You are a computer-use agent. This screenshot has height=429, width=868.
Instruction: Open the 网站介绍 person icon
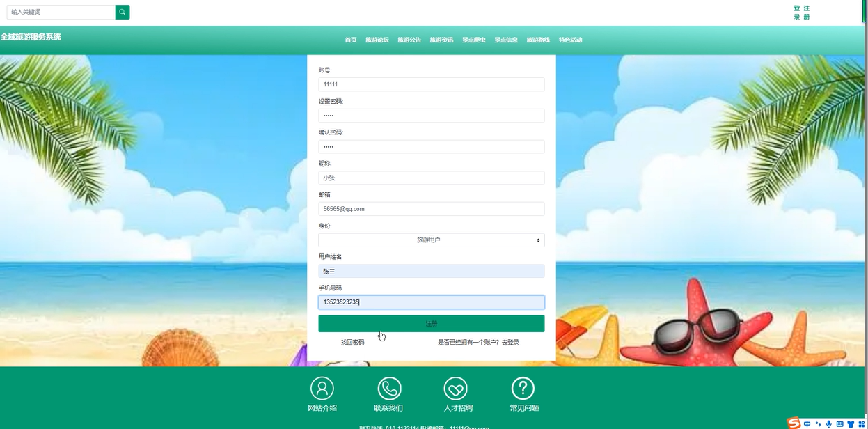[x=322, y=388]
